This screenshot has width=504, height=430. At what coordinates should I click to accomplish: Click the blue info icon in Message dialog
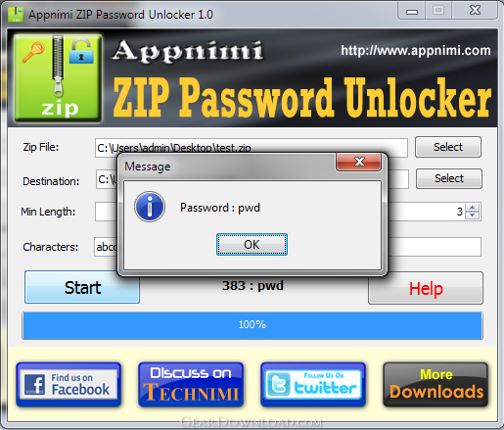tap(150, 207)
